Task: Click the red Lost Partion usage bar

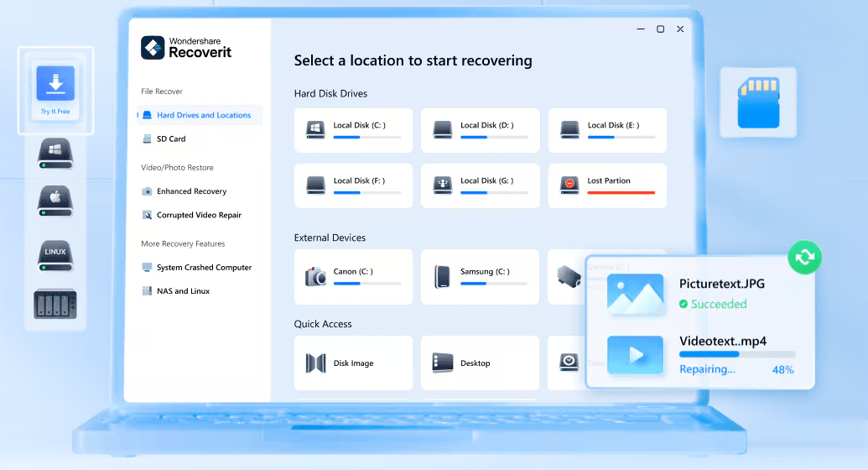Action: pos(621,192)
